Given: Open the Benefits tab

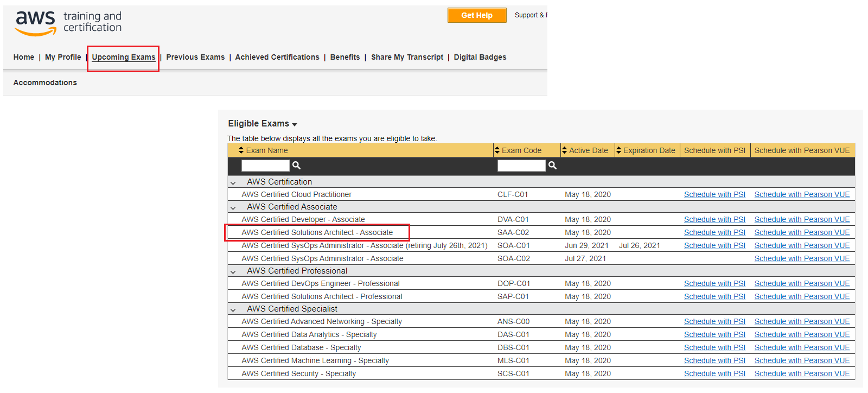Looking at the screenshot, I should pos(345,57).
